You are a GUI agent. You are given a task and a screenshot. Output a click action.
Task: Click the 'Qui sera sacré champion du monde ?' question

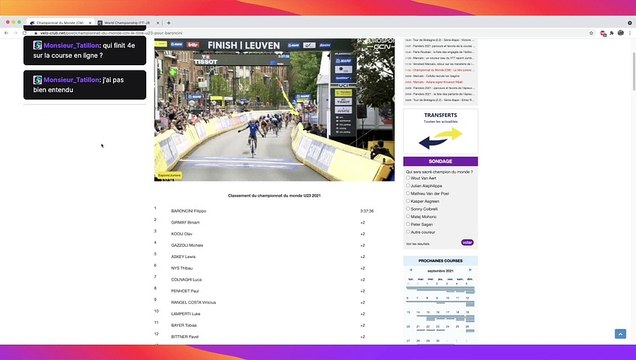click(x=439, y=172)
